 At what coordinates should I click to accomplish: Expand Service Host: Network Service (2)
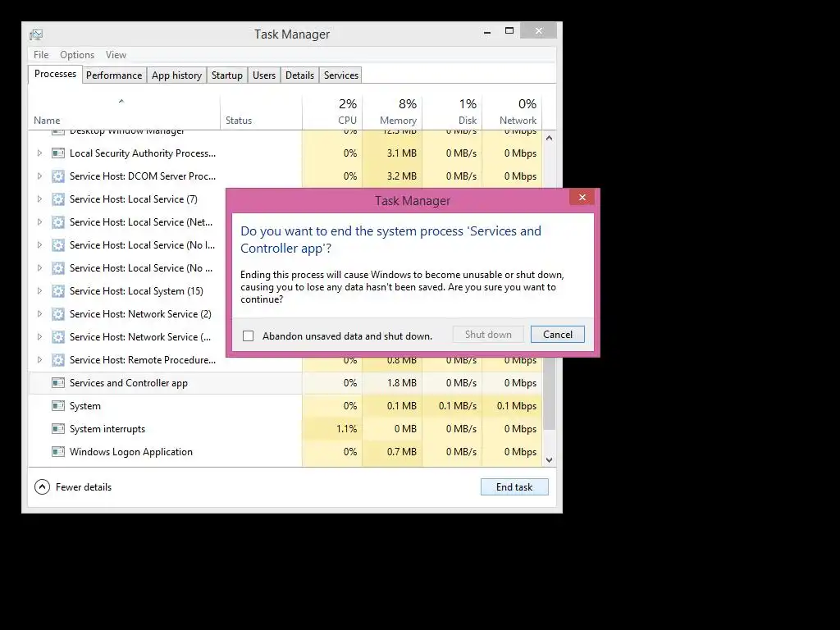click(x=39, y=314)
